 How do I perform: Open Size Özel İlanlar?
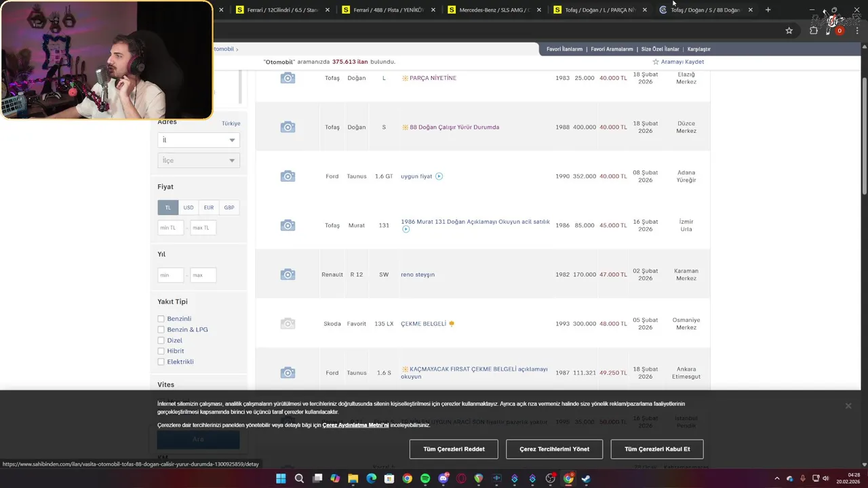click(660, 49)
